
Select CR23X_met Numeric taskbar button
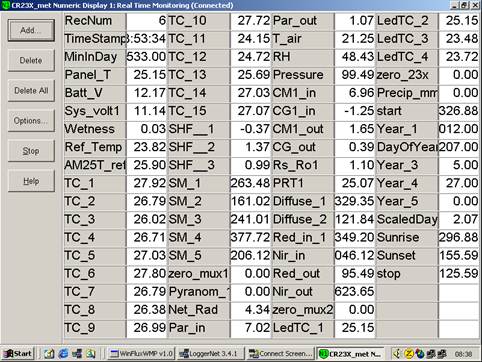(350, 354)
